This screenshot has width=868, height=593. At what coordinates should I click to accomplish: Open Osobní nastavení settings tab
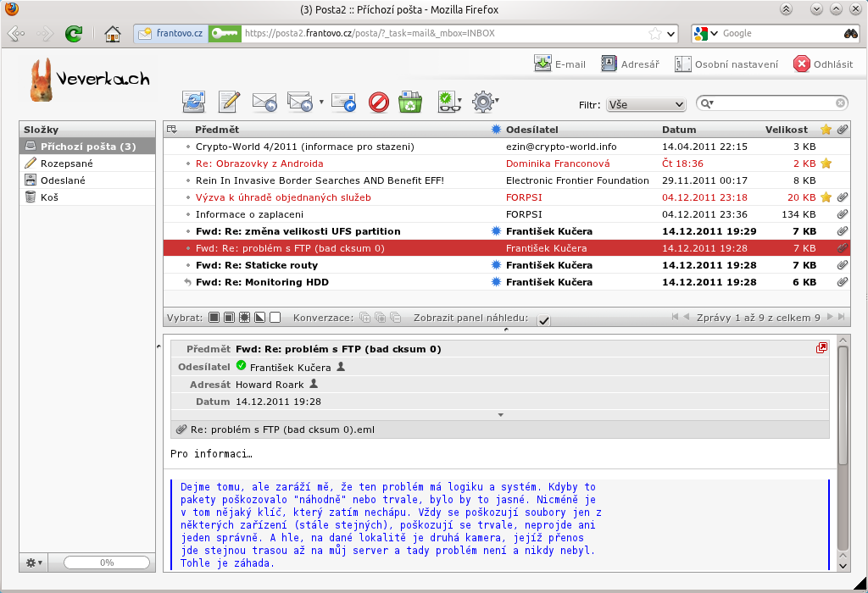click(727, 64)
